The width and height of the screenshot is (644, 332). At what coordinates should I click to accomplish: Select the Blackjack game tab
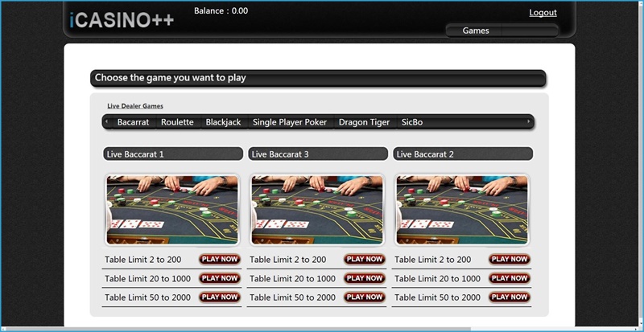[x=223, y=122]
